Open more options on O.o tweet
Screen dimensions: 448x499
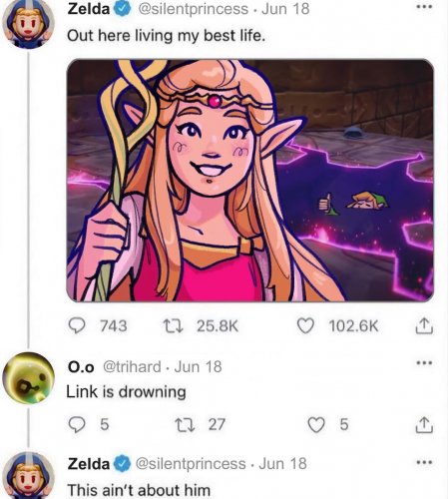coord(425,362)
